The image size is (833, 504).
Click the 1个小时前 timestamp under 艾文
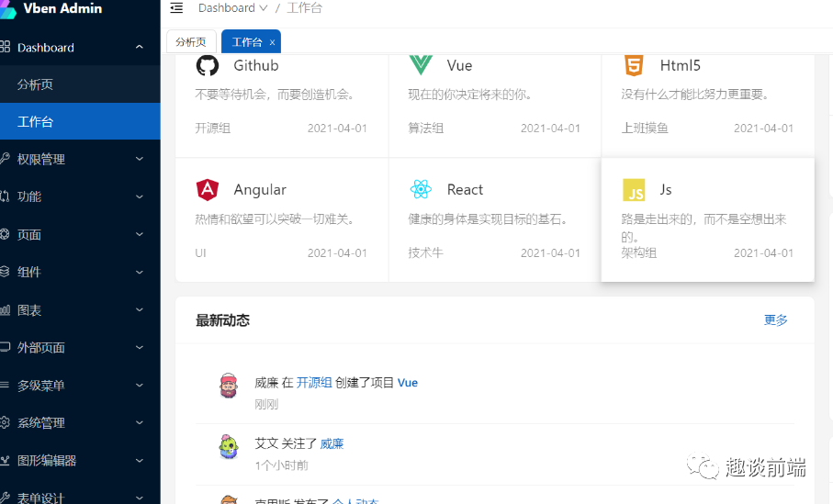pos(281,465)
